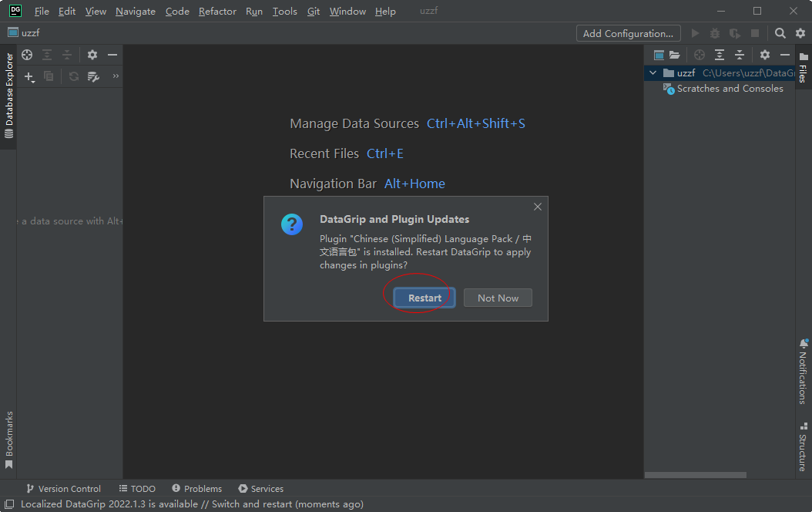Open Database Explorer settings gear
This screenshot has height=512, width=812.
[x=92, y=55]
